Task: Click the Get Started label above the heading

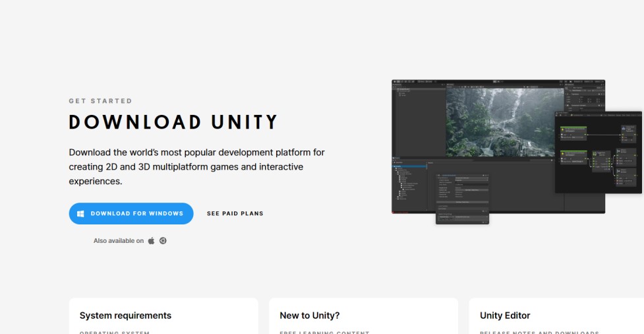Action: (x=100, y=101)
